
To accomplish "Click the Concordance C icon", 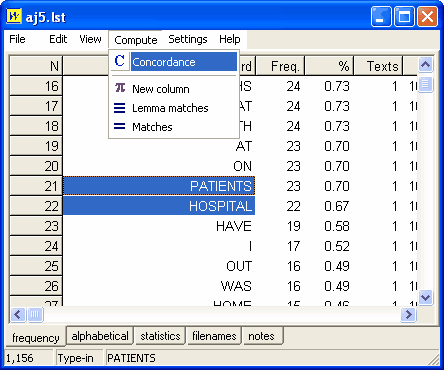I will tap(120, 61).
